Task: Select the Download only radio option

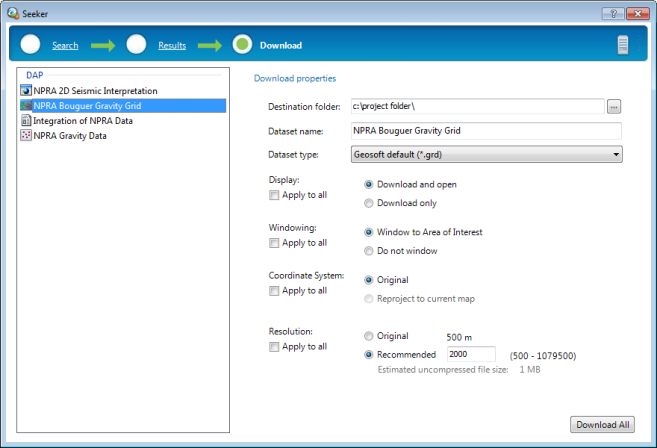Action: click(370, 203)
